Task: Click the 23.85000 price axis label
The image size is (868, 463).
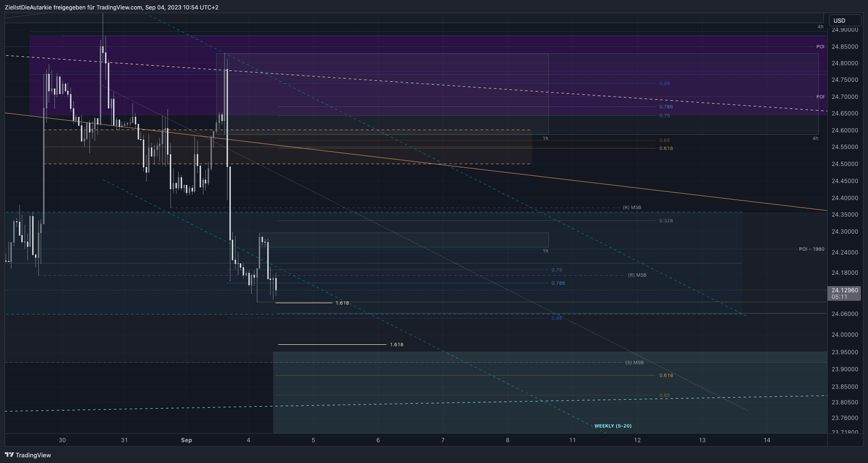Action: coord(844,387)
